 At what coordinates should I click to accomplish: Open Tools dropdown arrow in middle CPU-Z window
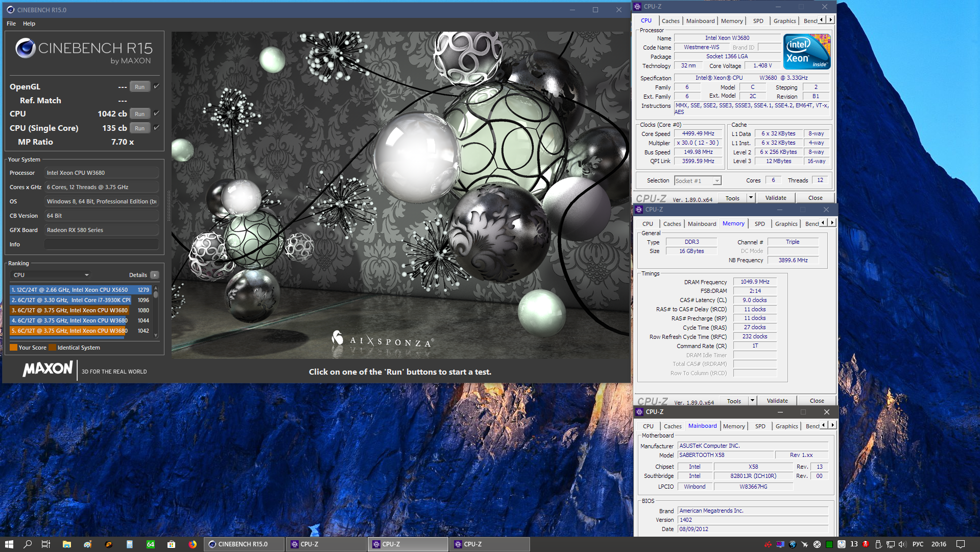tap(752, 401)
